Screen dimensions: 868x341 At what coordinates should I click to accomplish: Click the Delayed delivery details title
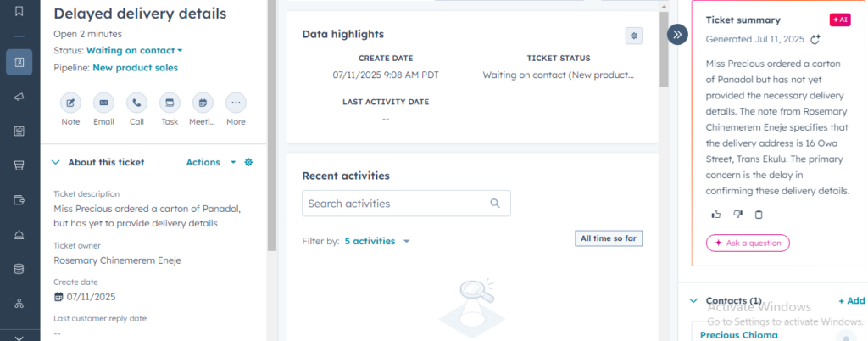(x=140, y=14)
